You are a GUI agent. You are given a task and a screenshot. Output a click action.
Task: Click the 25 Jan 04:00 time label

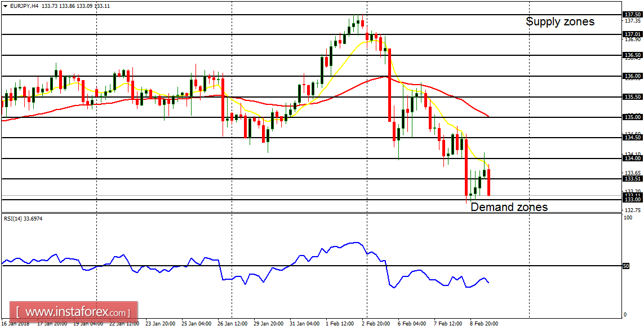tap(196, 323)
